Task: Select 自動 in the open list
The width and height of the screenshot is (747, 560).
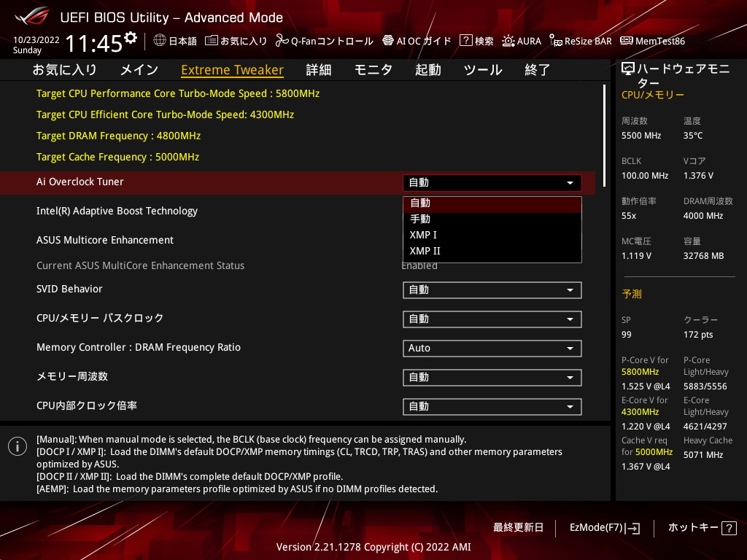Action: [492, 203]
